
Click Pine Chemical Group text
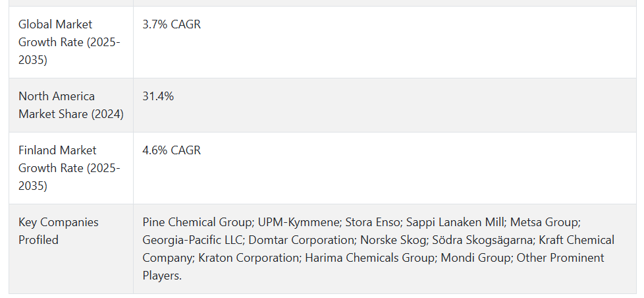point(198,222)
